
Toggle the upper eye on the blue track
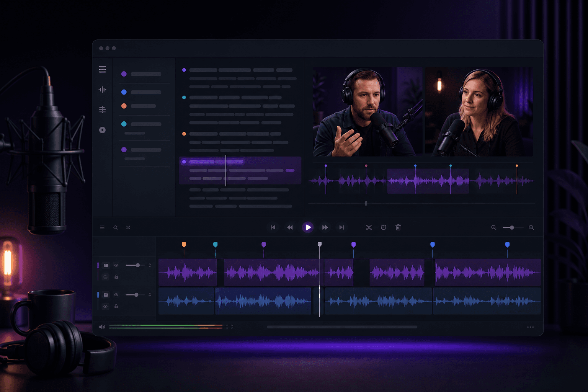pyautogui.click(x=116, y=295)
